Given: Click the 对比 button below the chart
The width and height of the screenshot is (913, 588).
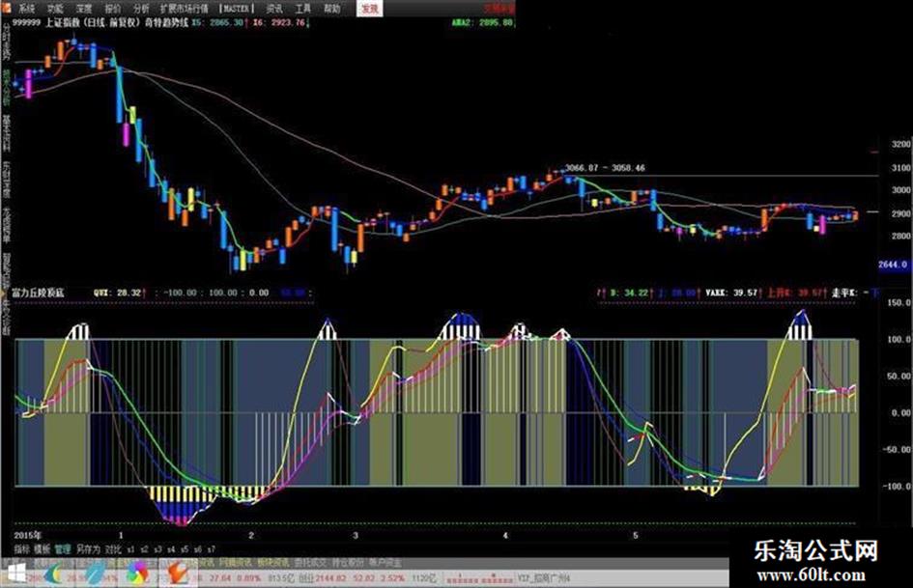Looking at the screenshot, I should tap(114, 549).
